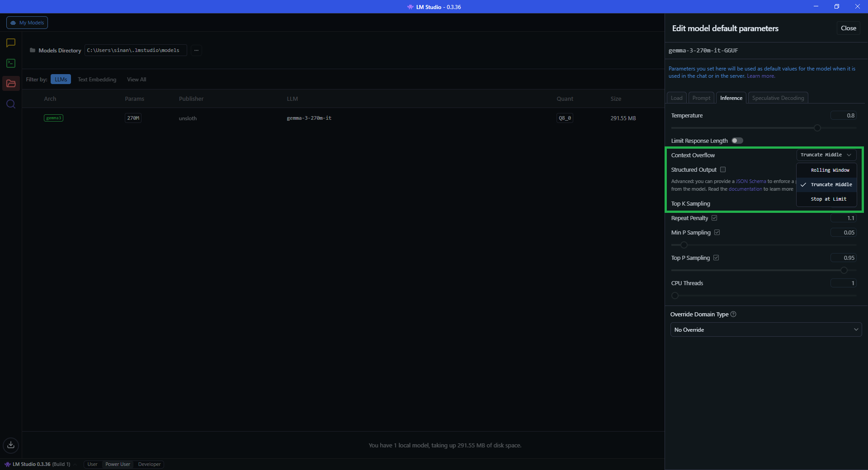Click the Temperature value input field

843,116
